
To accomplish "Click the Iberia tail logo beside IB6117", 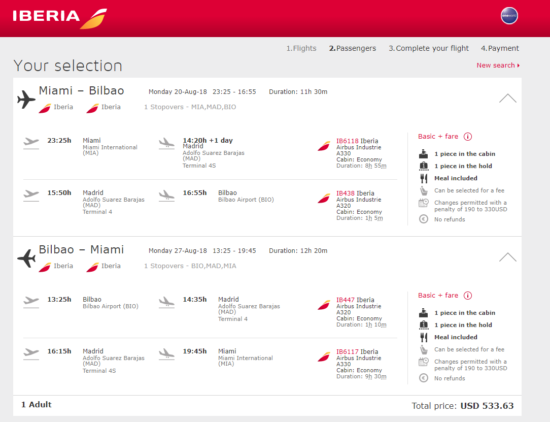I will [x=324, y=356].
